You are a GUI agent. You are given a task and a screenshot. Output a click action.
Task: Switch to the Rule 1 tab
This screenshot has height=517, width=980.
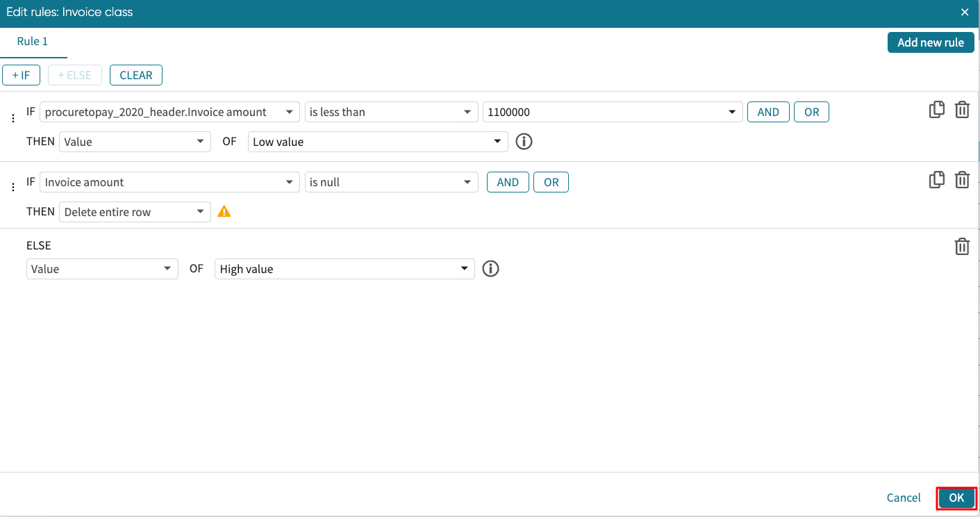[33, 42]
